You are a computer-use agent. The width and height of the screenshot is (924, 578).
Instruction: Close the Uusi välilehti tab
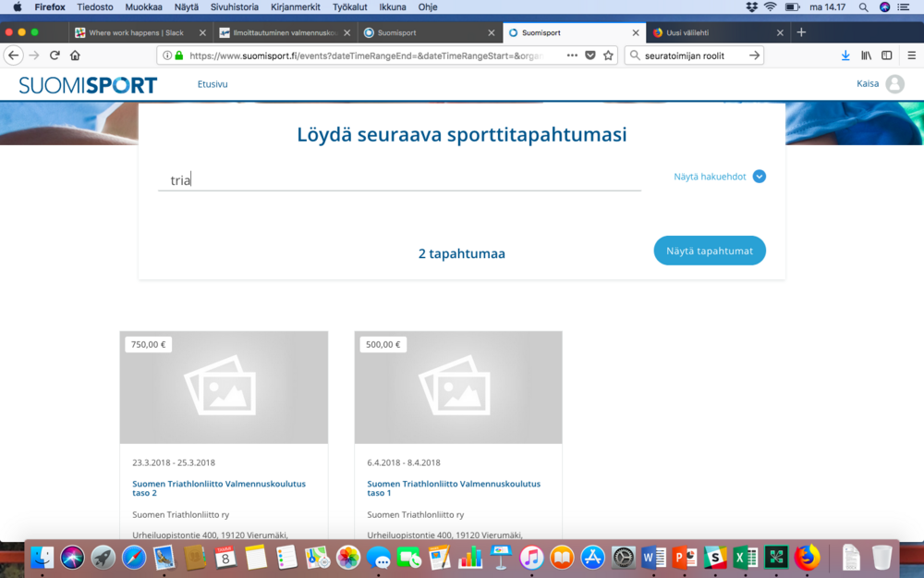tap(780, 32)
